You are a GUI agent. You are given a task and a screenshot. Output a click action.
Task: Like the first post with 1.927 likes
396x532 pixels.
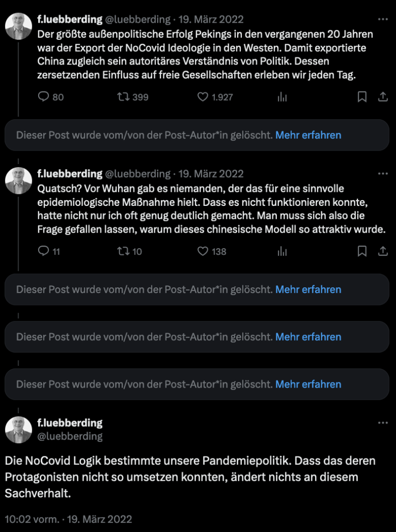point(203,96)
